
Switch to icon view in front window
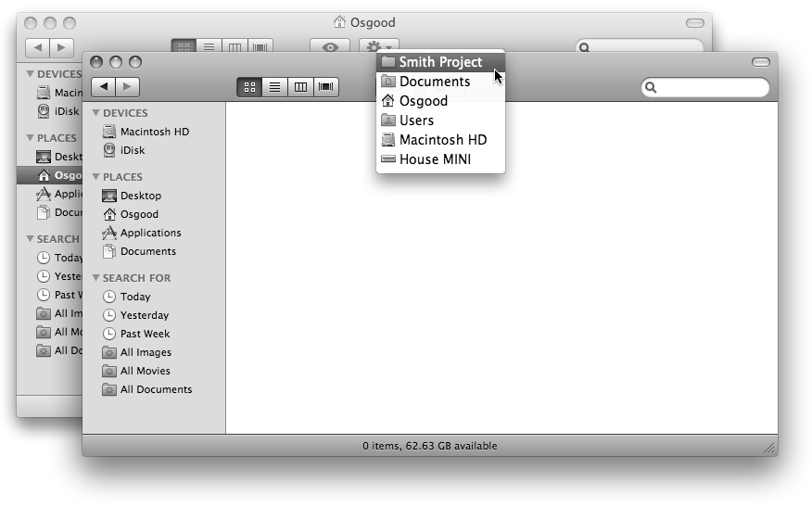pyautogui.click(x=249, y=87)
